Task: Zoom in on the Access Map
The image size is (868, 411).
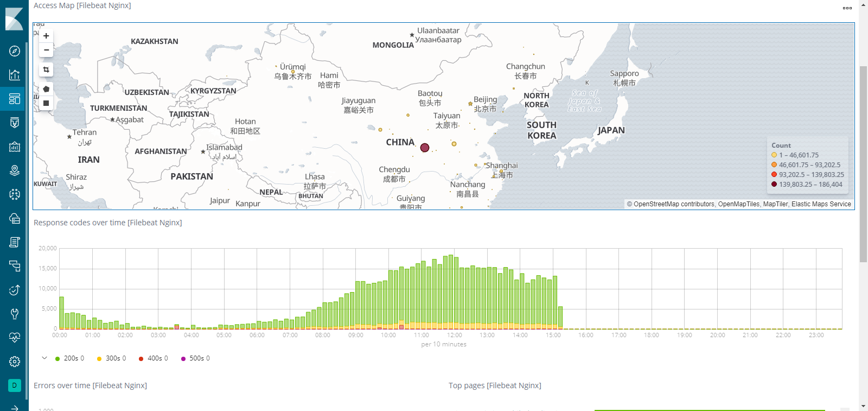Action: click(x=46, y=36)
